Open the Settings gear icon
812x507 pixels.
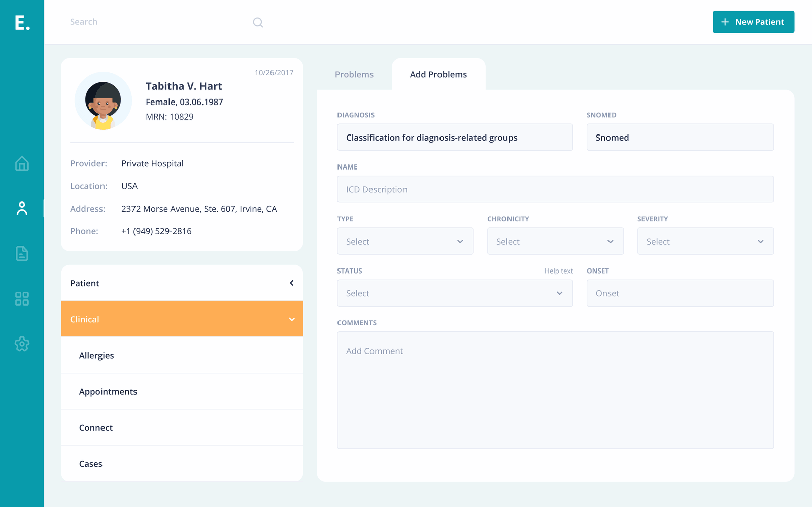pyautogui.click(x=22, y=344)
